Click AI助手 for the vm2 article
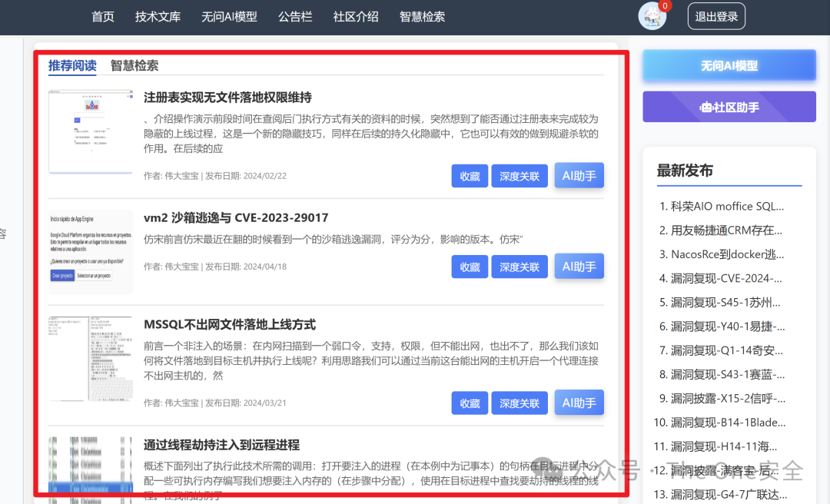Viewport: 830px width, 504px height. point(579,266)
